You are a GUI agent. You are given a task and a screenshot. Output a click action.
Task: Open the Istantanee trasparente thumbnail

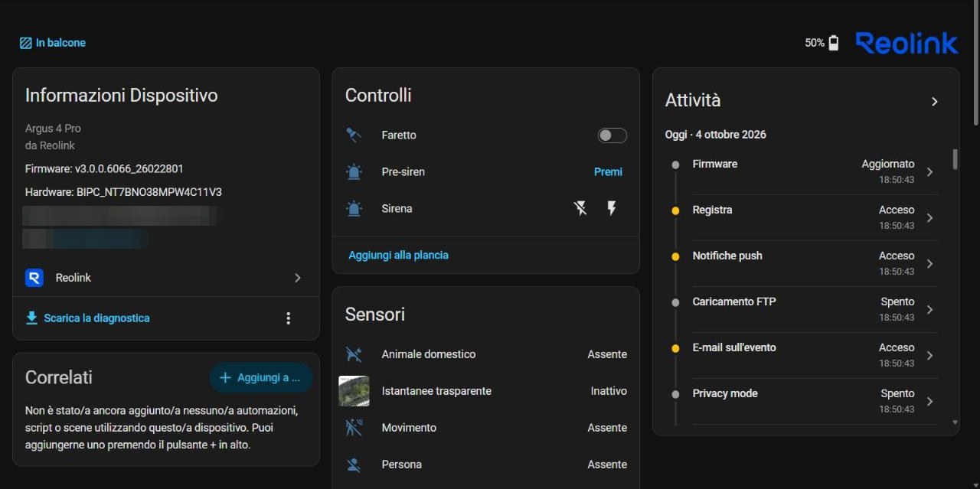354,391
